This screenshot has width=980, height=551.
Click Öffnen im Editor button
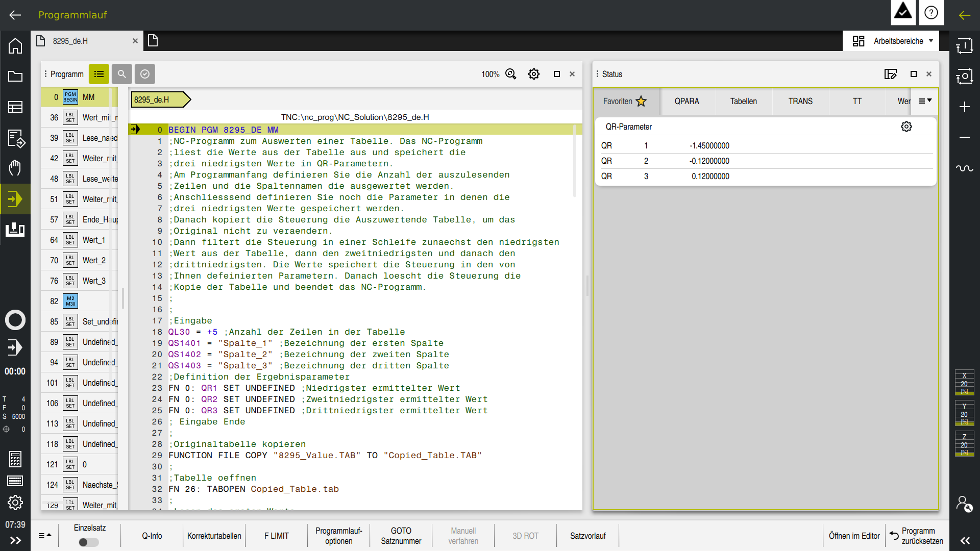pyautogui.click(x=854, y=536)
